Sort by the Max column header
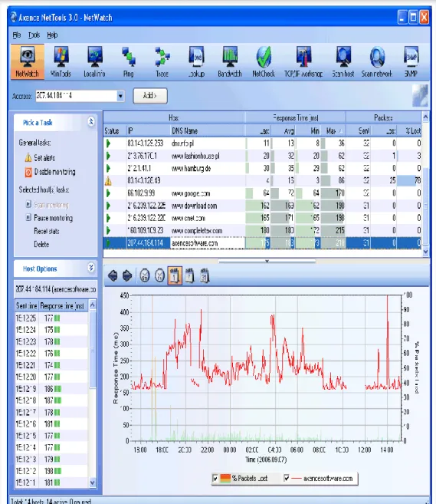Screen dimensions: 436x504 click(333, 131)
